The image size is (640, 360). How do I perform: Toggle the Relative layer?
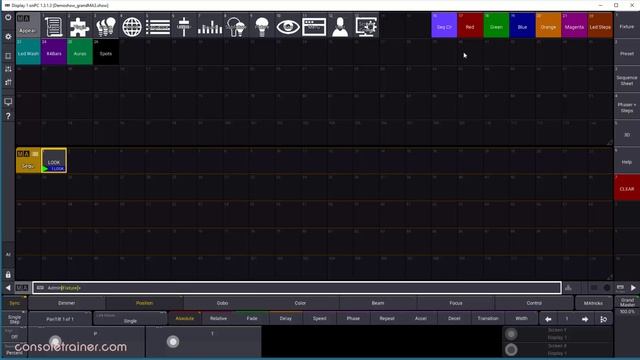218,318
